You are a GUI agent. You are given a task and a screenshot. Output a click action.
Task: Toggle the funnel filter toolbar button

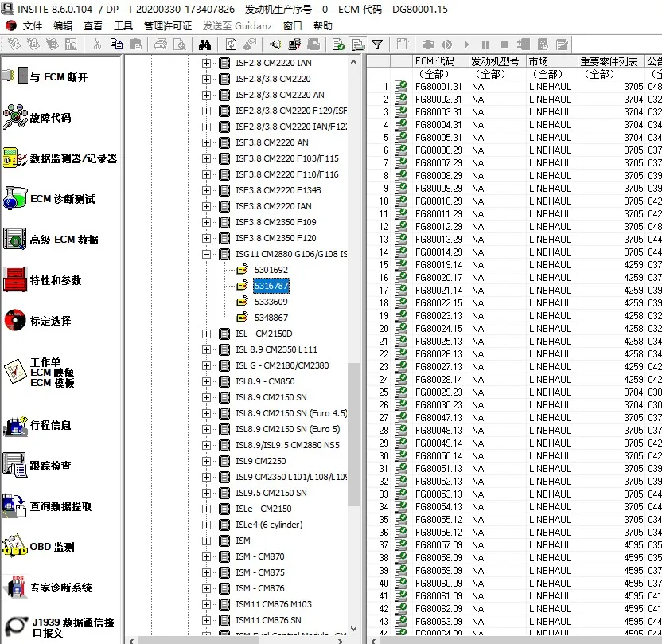click(377, 45)
